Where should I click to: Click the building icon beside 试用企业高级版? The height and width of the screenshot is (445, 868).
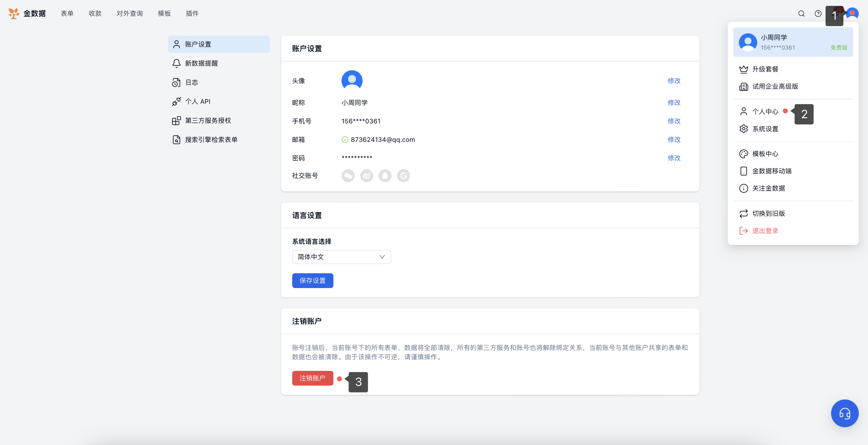(744, 87)
